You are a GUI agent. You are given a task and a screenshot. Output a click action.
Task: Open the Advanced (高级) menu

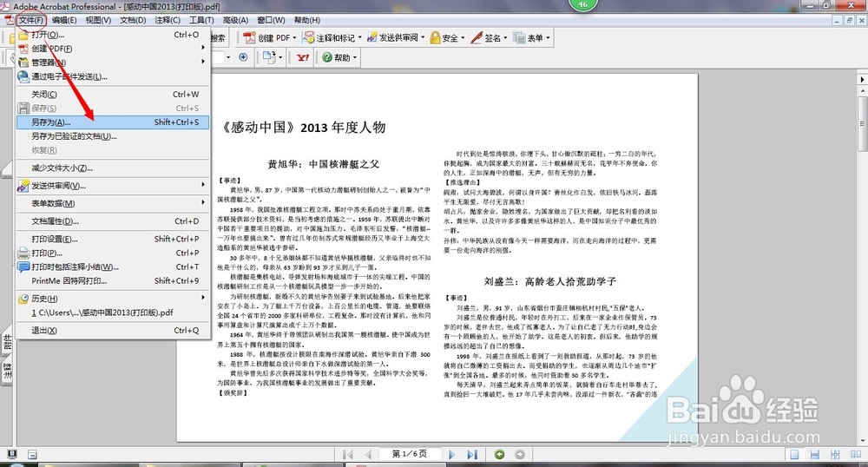(x=235, y=20)
